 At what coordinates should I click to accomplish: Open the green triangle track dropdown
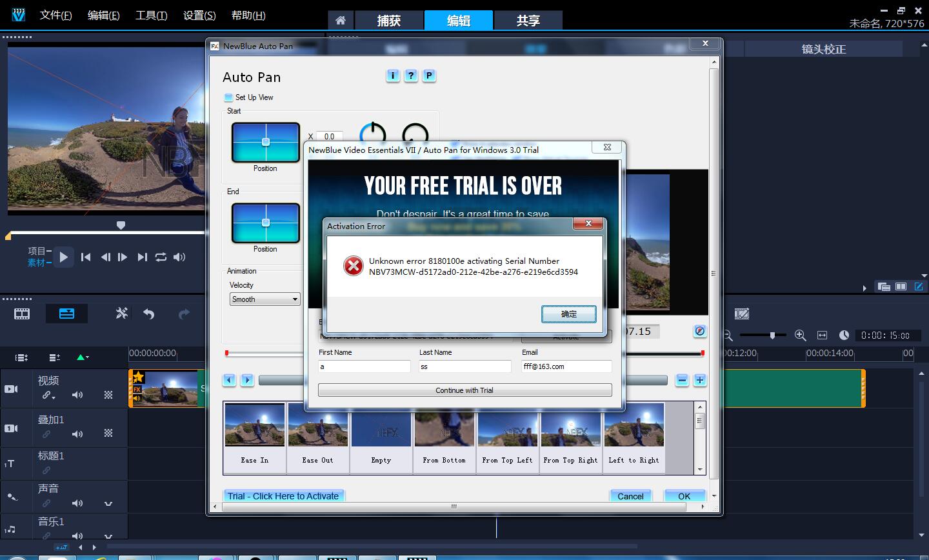coord(83,357)
